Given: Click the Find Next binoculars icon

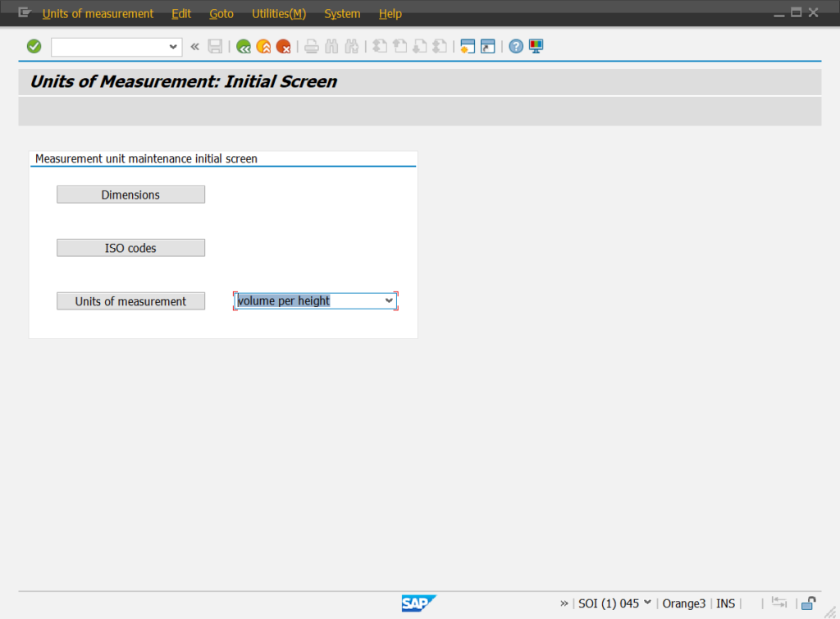Looking at the screenshot, I should (351, 47).
